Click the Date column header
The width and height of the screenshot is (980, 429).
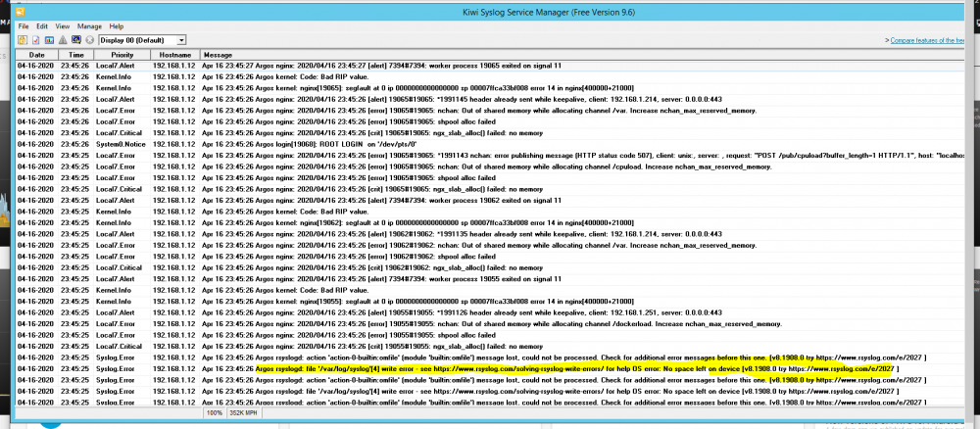pos(37,55)
